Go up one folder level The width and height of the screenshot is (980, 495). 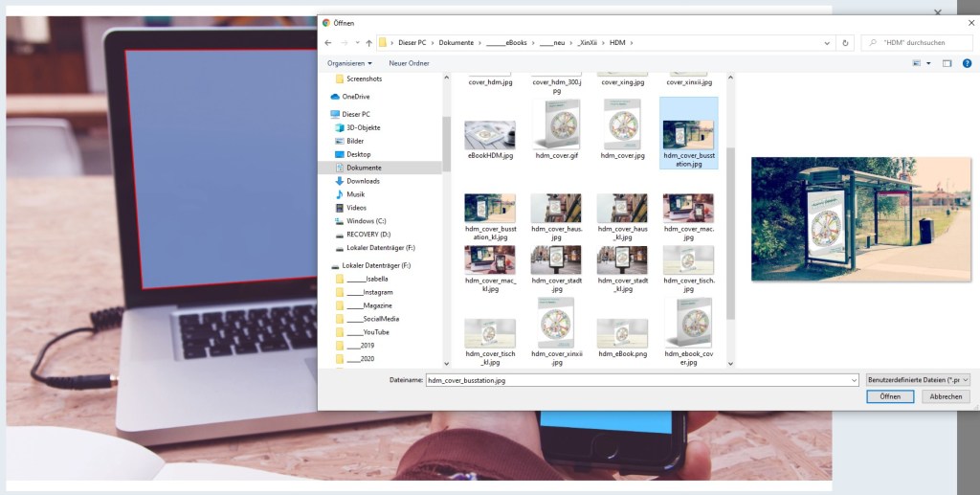[368, 43]
